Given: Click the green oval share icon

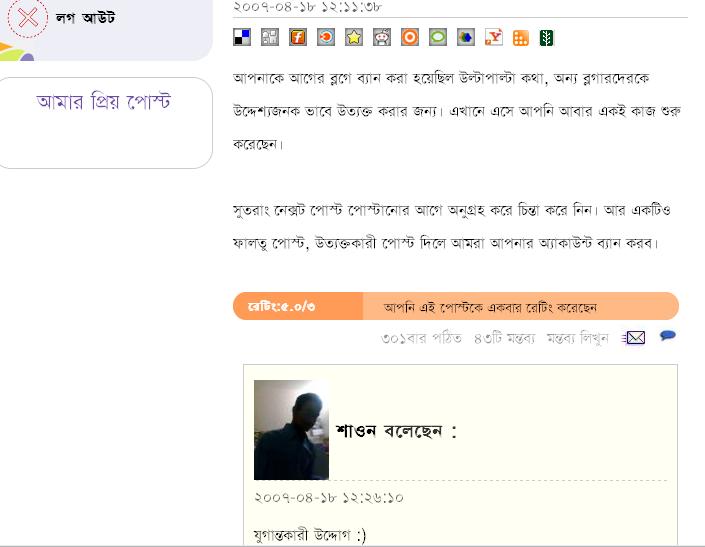Looking at the screenshot, I should (438, 37).
